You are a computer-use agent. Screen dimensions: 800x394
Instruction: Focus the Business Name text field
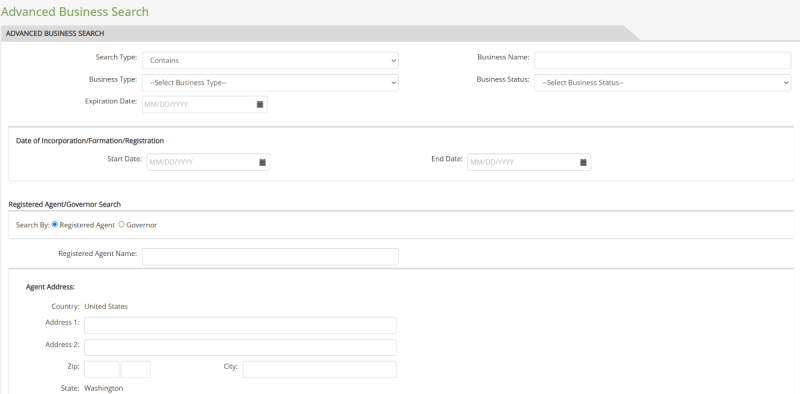pos(663,60)
